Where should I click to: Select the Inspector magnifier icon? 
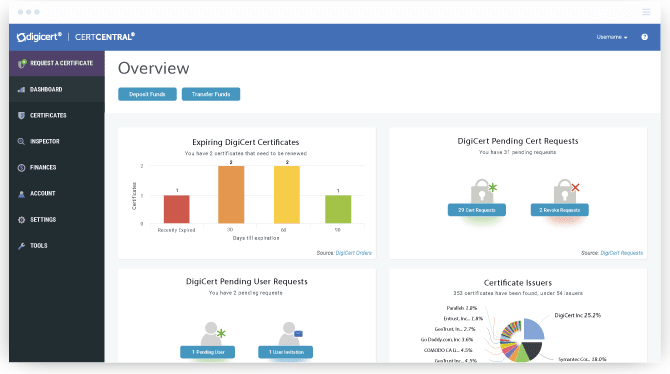pyautogui.click(x=21, y=141)
